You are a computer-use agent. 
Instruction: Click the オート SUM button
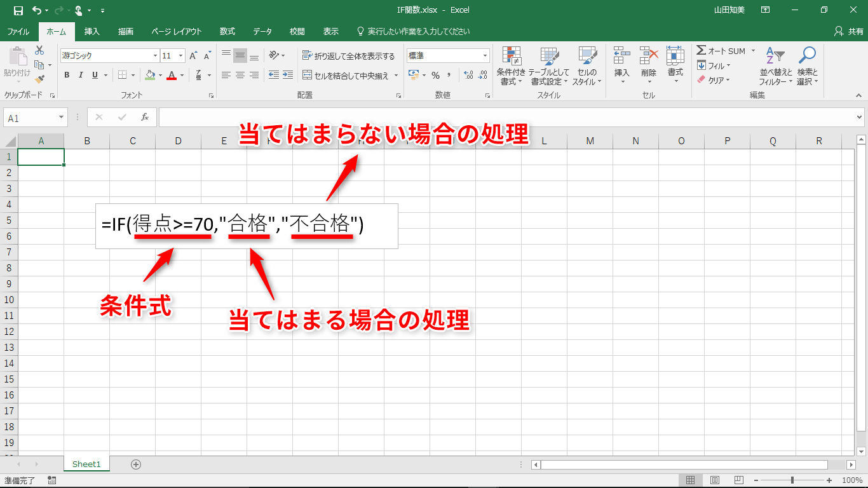[721, 51]
